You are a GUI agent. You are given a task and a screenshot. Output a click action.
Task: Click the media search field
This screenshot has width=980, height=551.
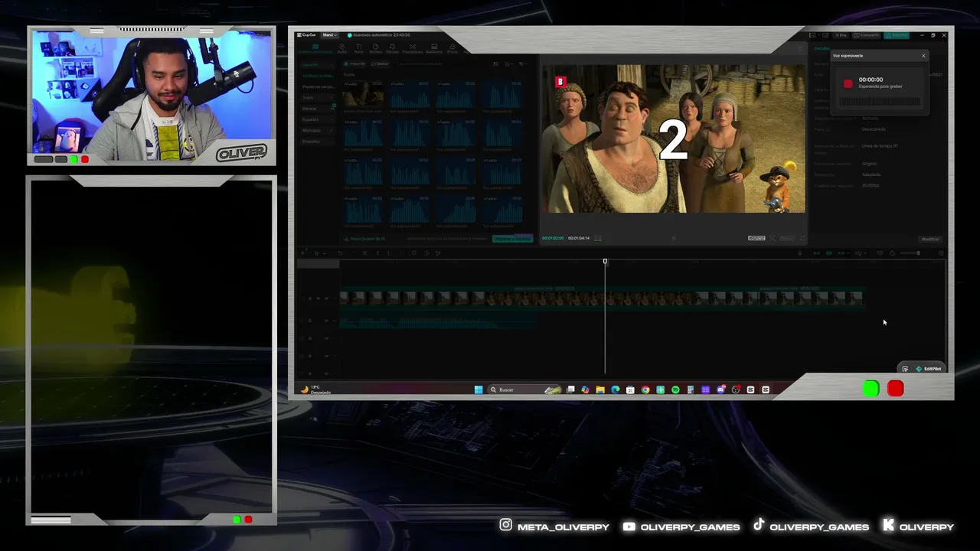click(440, 64)
